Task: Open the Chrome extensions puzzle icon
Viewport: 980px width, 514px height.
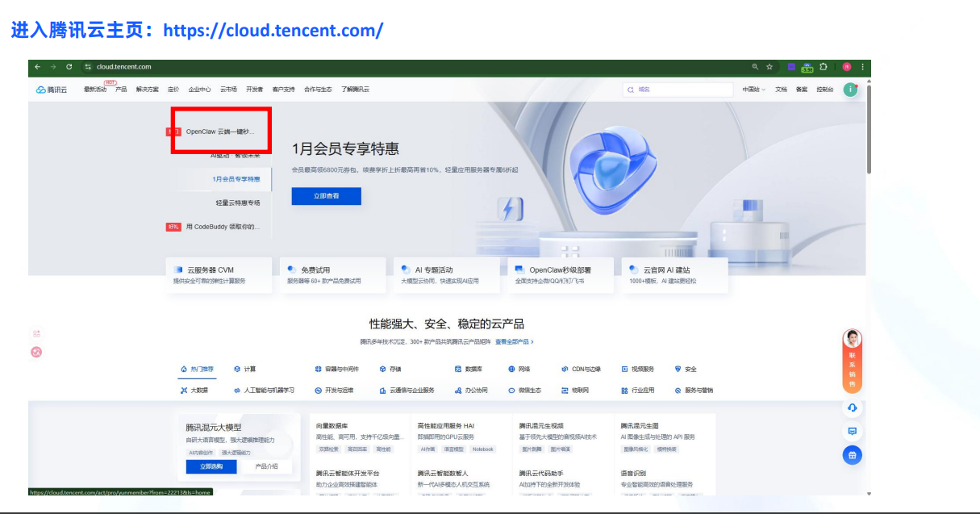Action: [x=824, y=67]
